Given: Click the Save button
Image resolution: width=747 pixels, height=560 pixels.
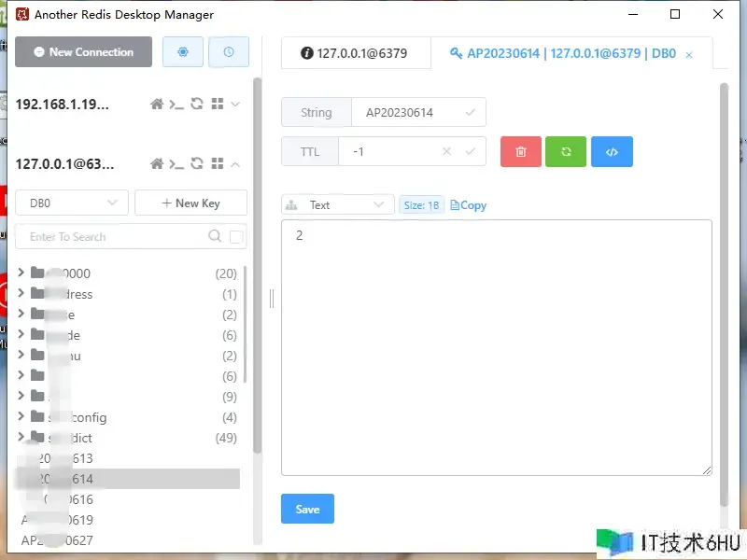Looking at the screenshot, I should (x=307, y=509).
